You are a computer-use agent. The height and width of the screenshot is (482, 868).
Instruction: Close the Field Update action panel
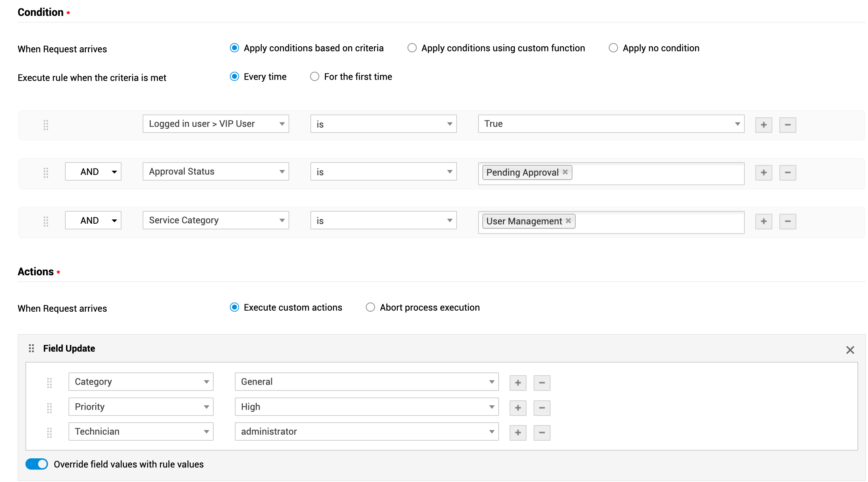point(850,350)
